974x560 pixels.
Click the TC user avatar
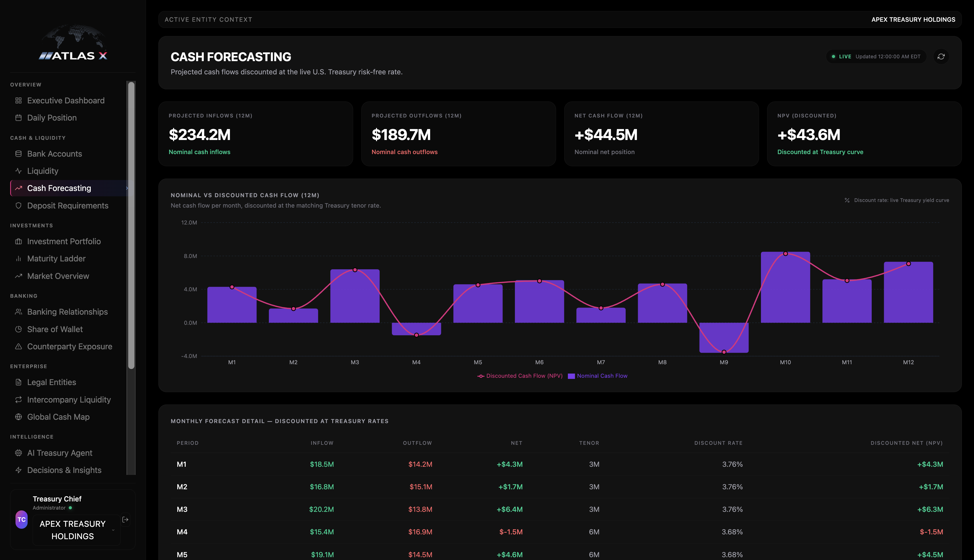tap(21, 520)
